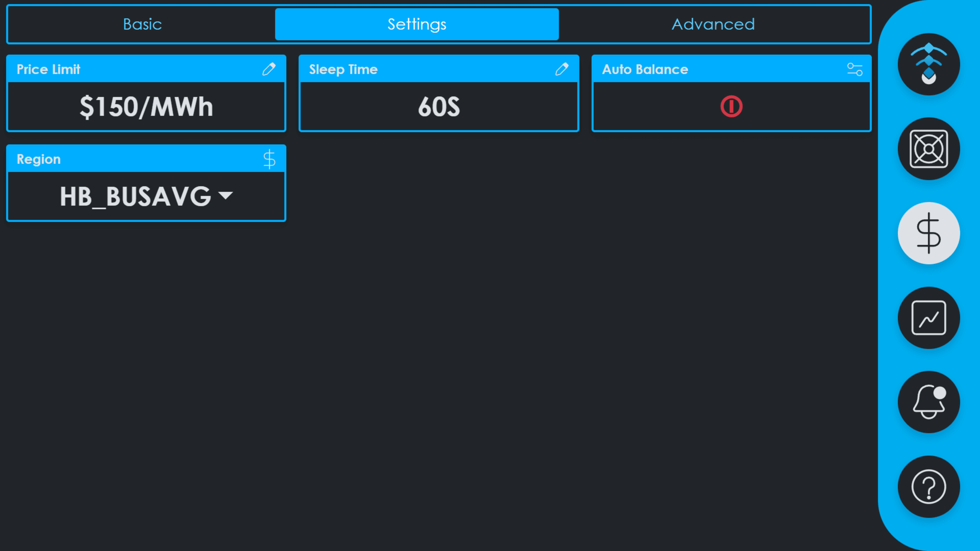
Task: Open the WiFi logo home icon
Action: tap(928, 64)
